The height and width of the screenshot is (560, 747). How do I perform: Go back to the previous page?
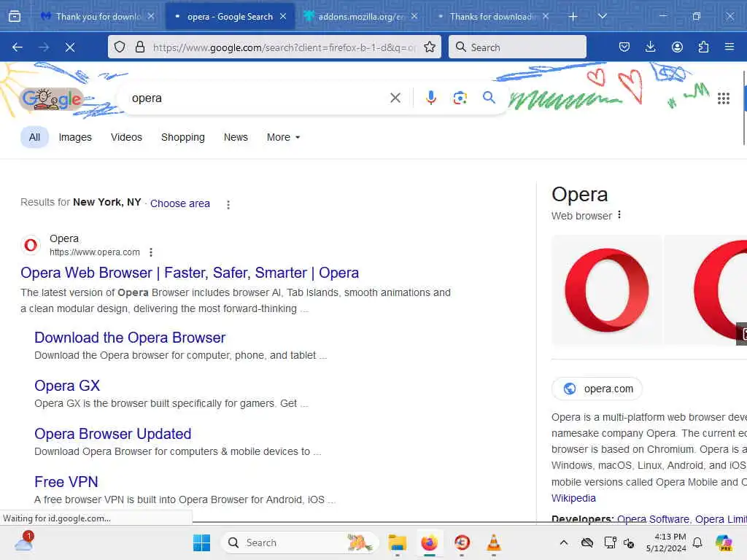(x=18, y=47)
